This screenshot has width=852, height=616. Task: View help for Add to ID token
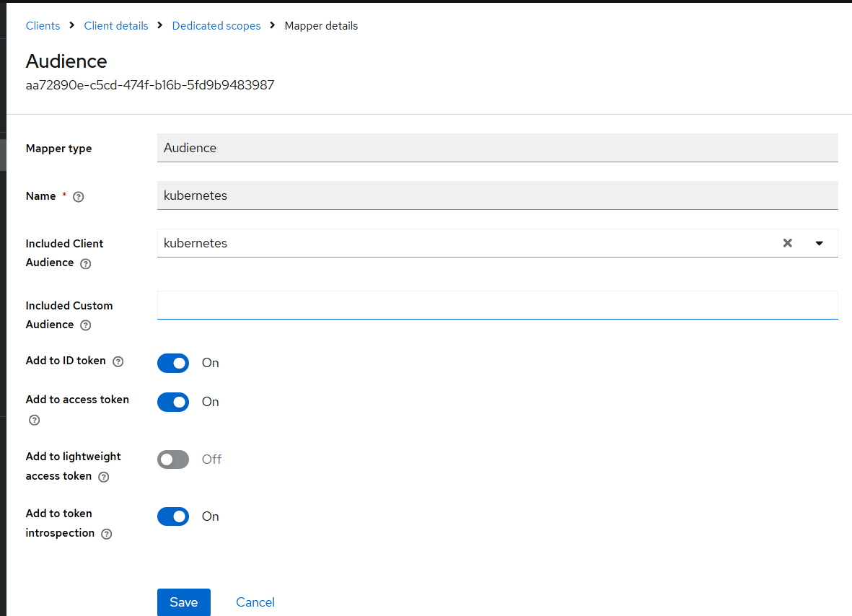[117, 361]
